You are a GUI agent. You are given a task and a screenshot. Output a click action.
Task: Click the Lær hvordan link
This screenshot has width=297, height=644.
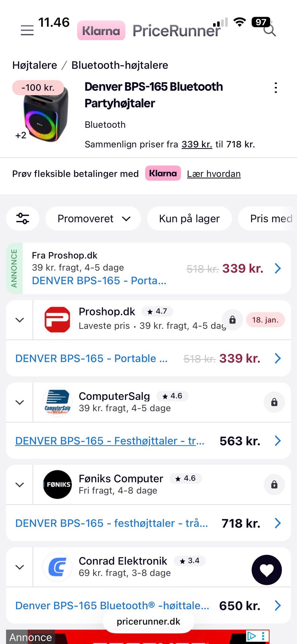(x=214, y=174)
